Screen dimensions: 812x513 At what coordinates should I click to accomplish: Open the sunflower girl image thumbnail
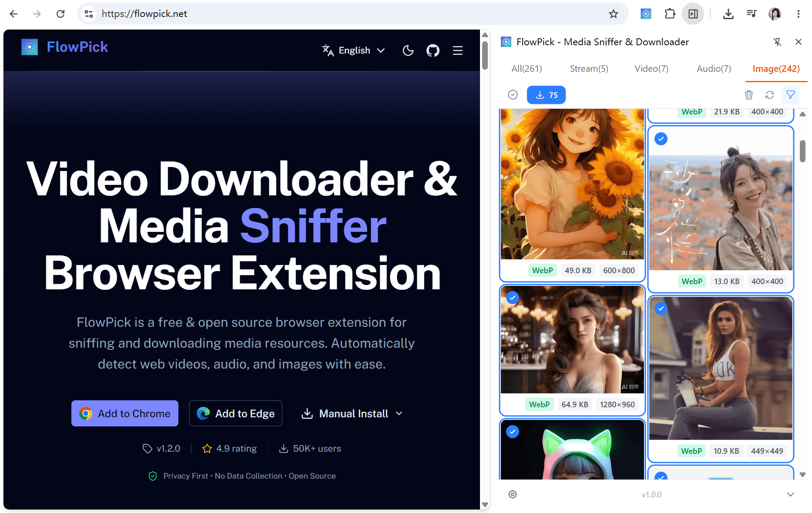[x=572, y=184]
